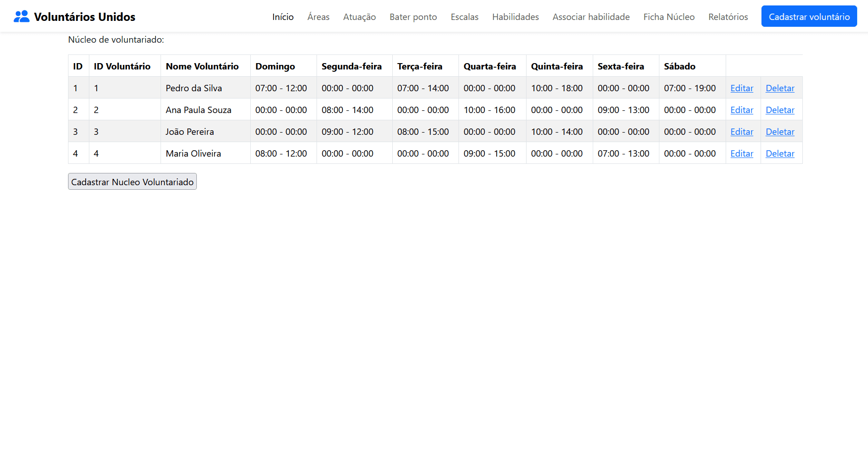Go to Ficha Núcleo
This screenshot has width=868, height=468.
click(668, 17)
